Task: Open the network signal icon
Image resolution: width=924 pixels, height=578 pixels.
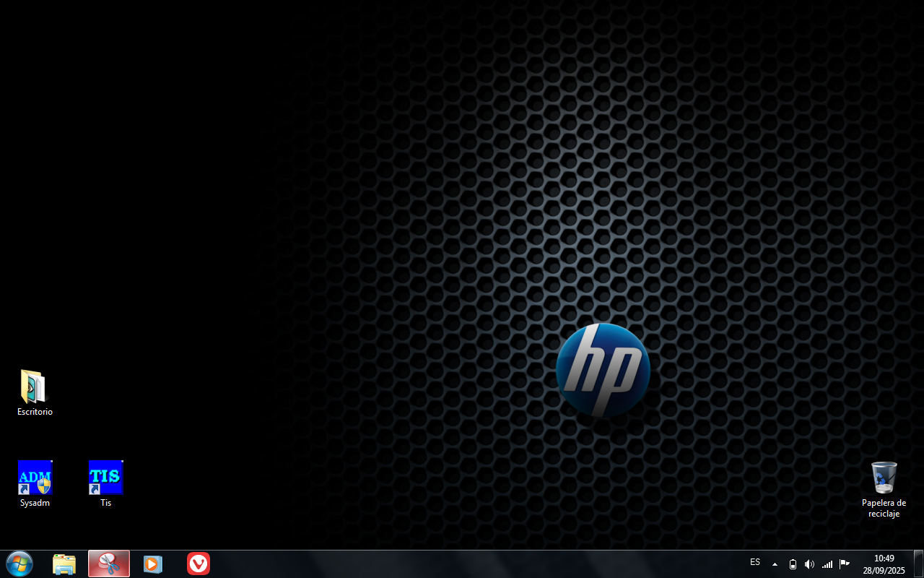Action: pyautogui.click(x=827, y=564)
